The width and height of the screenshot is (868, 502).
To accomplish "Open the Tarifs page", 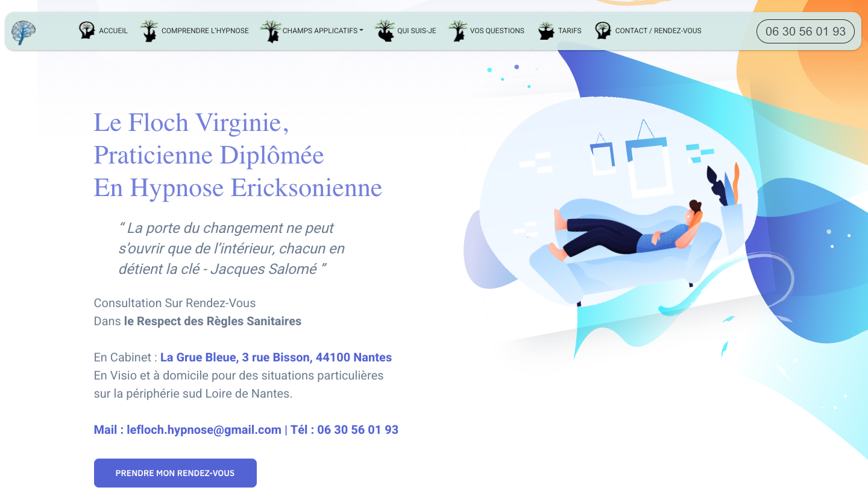I will click(x=570, y=31).
